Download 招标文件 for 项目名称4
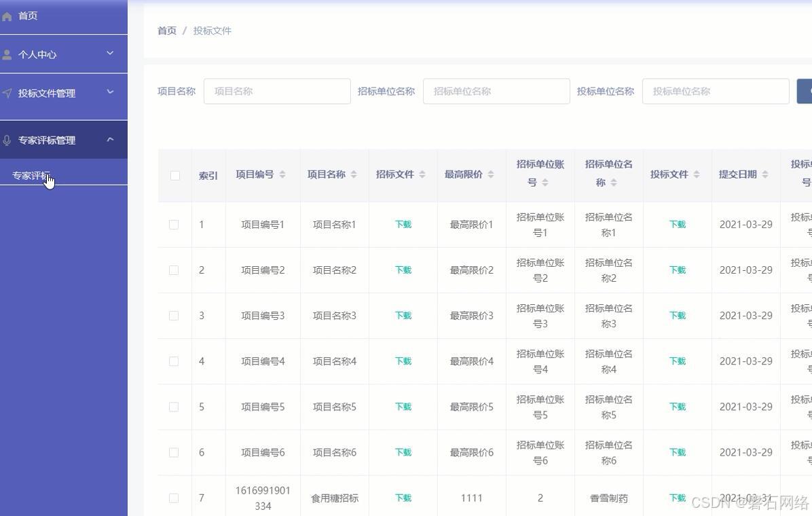This screenshot has height=516, width=812. [403, 361]
